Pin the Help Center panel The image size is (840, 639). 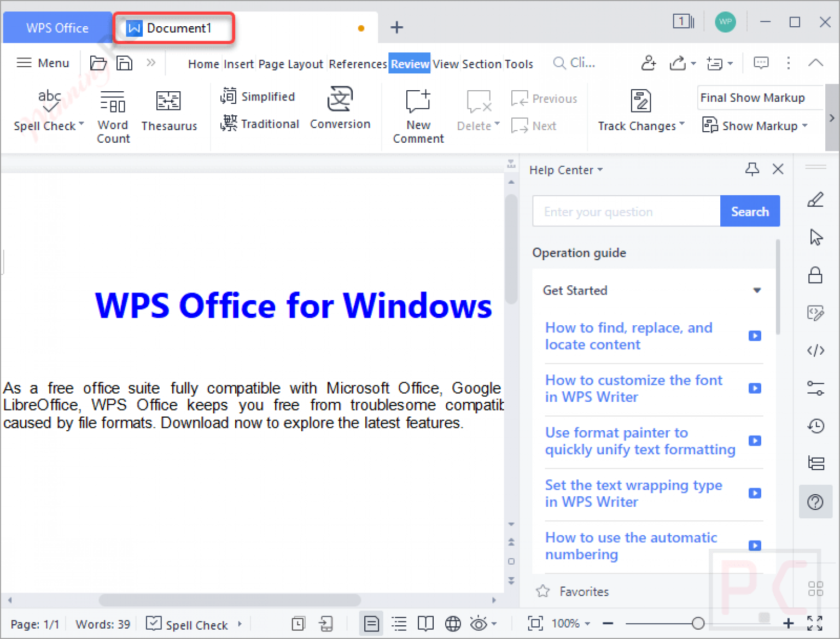tap(752, 169)
